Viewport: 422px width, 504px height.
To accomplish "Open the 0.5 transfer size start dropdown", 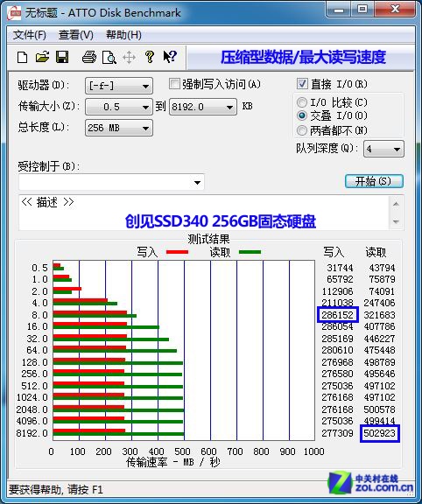I will click(119, 107).
